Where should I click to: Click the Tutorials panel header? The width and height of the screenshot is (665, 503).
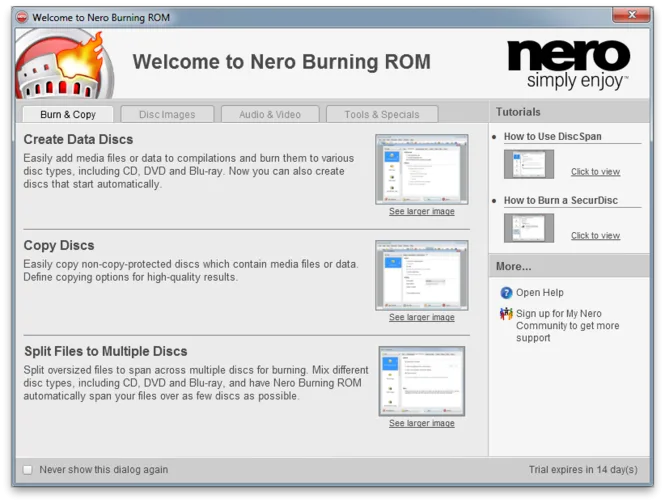click(569, 112)
